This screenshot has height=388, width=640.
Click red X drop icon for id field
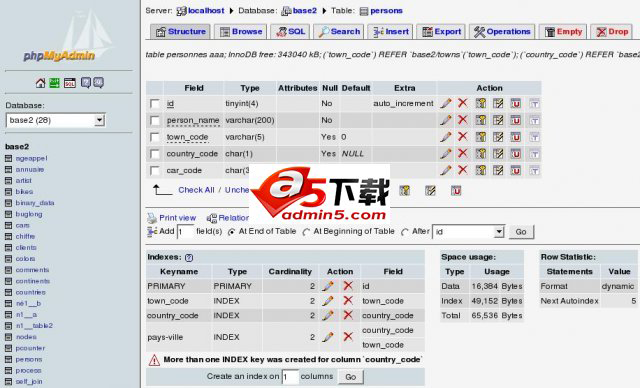click(x=462, y=103)
